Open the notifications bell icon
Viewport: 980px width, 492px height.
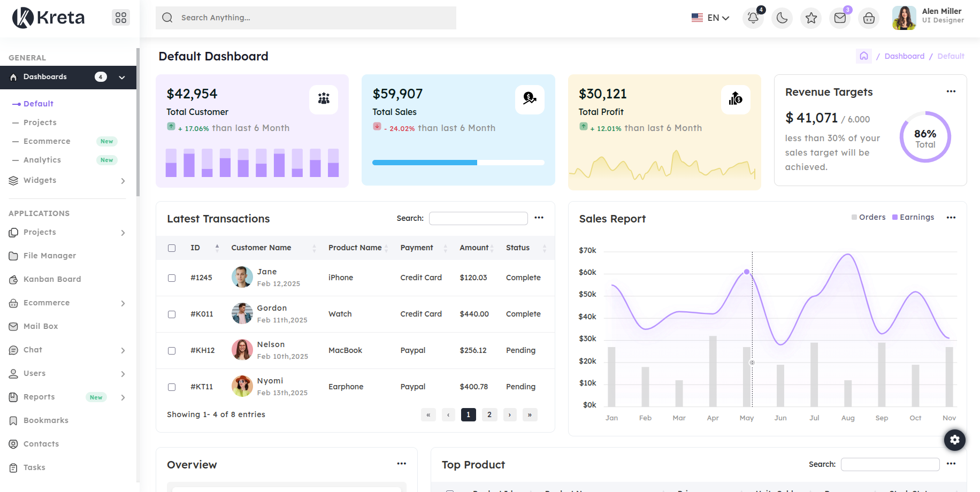[753, 18]
